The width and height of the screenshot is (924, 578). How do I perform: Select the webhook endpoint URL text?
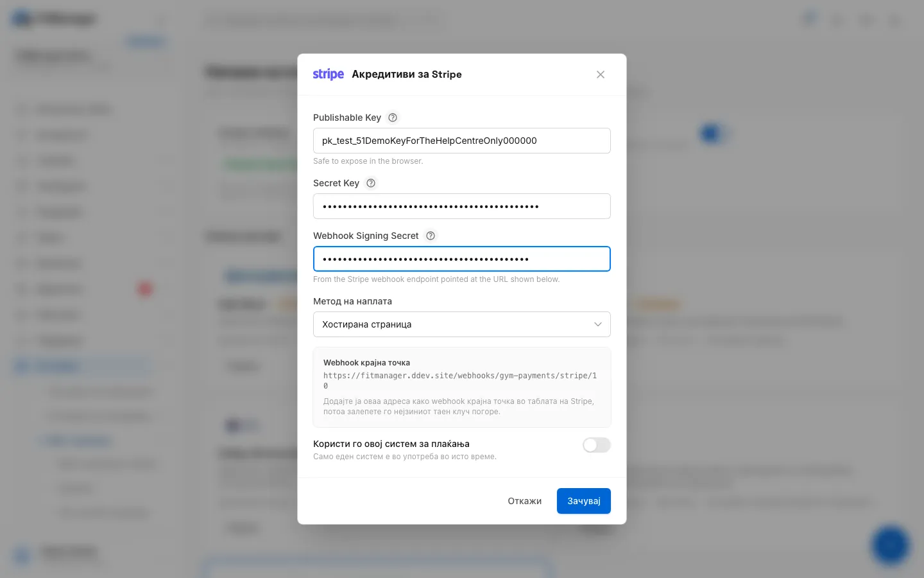point(460,381)
